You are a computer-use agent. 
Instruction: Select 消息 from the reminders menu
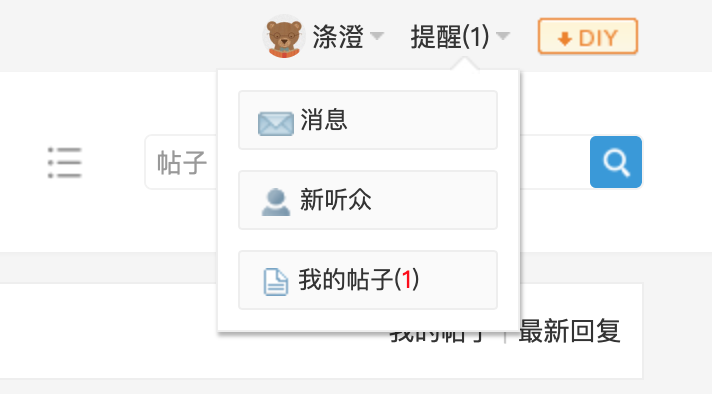click(368, 120)
